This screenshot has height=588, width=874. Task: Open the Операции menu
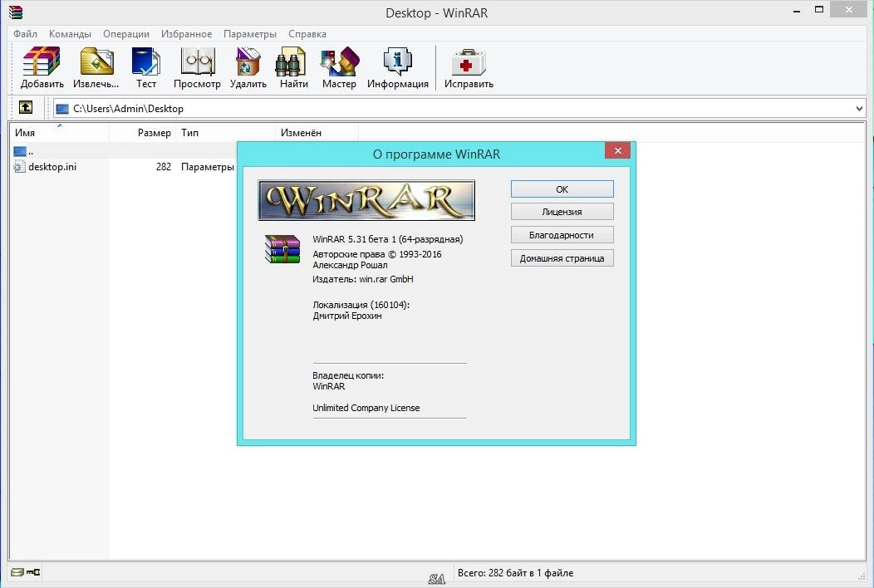point(126,34)
